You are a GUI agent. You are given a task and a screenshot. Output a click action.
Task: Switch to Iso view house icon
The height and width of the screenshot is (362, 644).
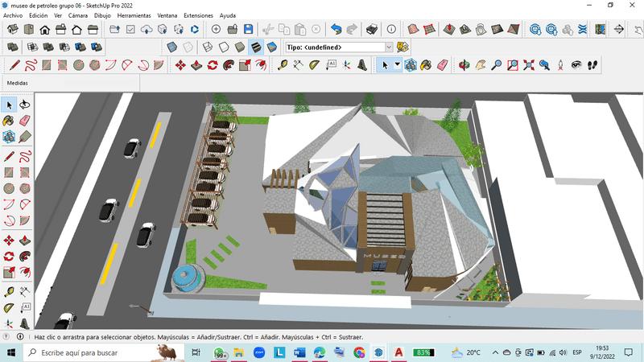click(x=12, y=29)
